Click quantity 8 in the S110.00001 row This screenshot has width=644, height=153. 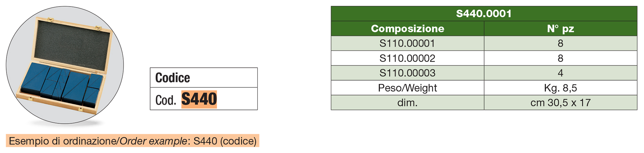pos(560,44)
